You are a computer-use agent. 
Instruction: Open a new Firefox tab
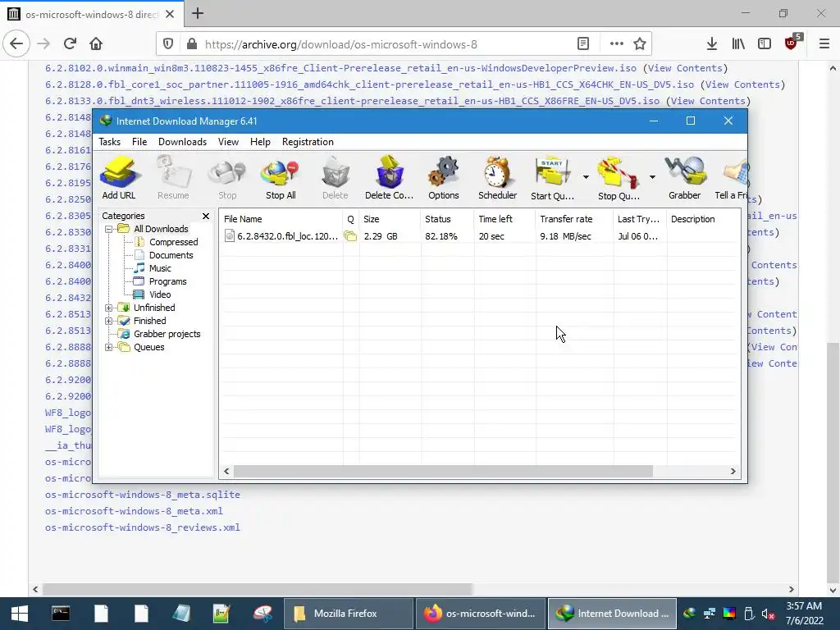pos(198,13)
